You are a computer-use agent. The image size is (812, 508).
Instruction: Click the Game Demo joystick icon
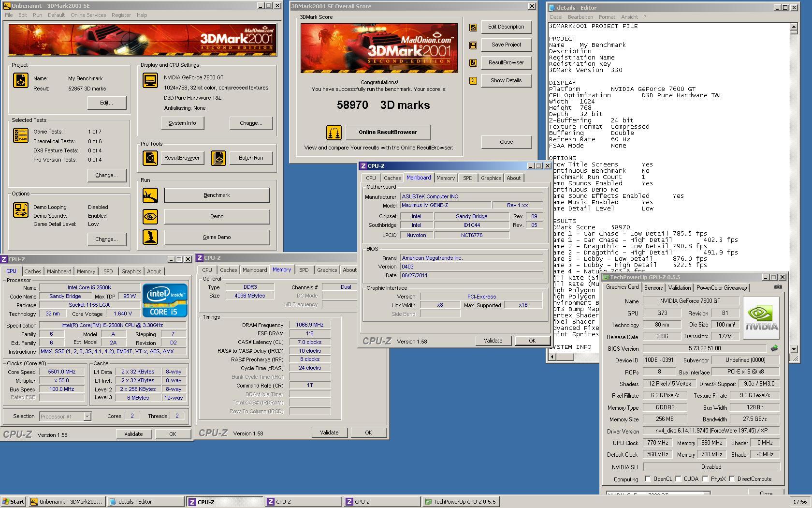(150, 237)
